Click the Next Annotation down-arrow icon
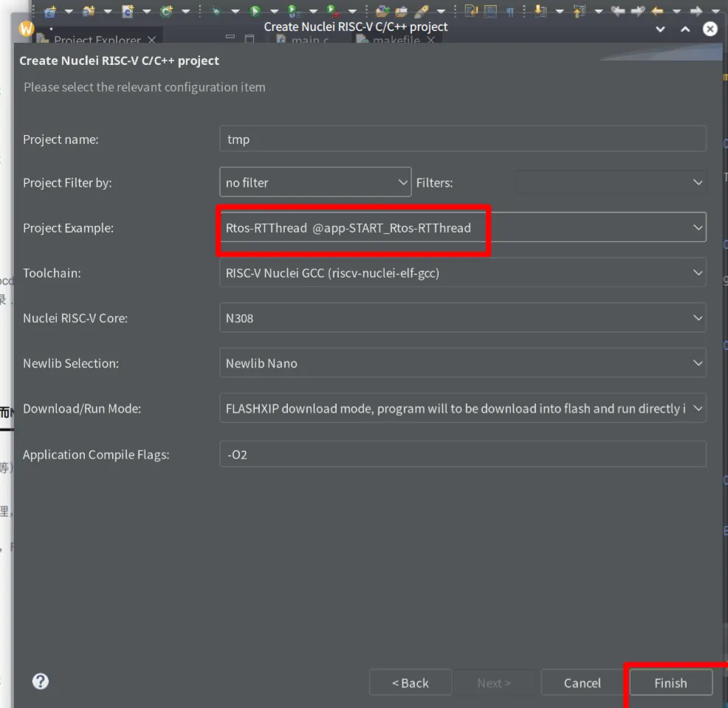Screen dimensions: 728x708 [539, 10]
